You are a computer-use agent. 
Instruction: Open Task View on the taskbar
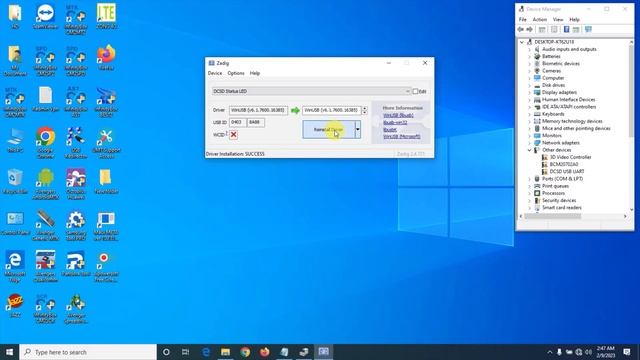pos(185,352)
